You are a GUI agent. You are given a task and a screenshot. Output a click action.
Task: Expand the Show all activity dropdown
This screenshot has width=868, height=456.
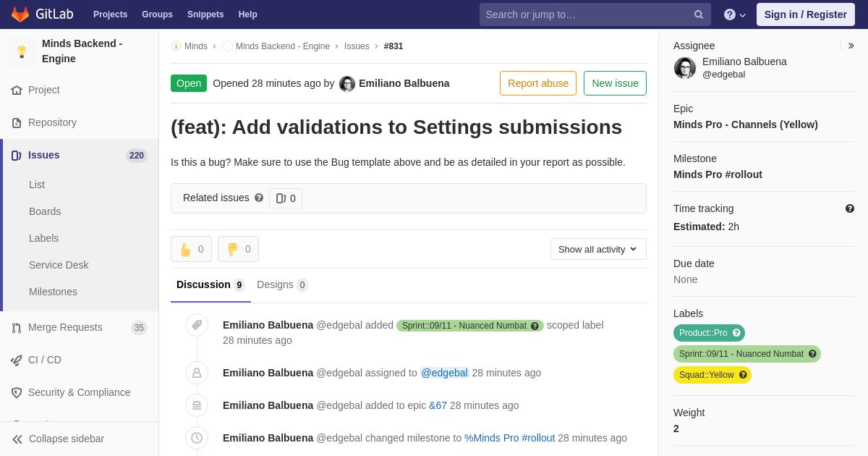click(598, 249)
